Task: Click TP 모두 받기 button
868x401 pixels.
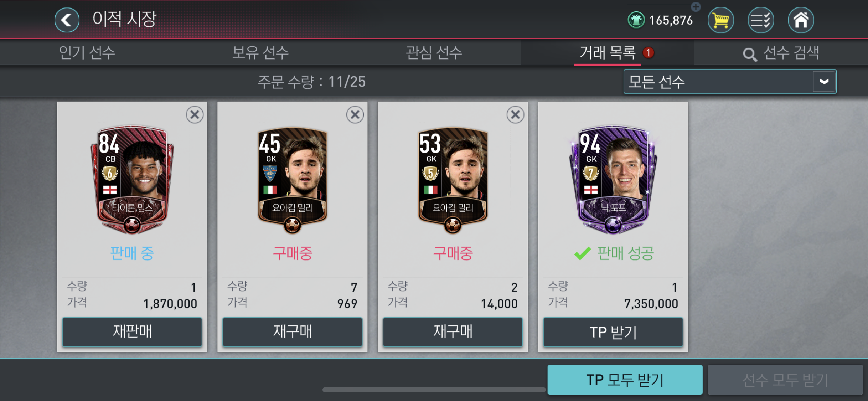Action: pos(625,380)
